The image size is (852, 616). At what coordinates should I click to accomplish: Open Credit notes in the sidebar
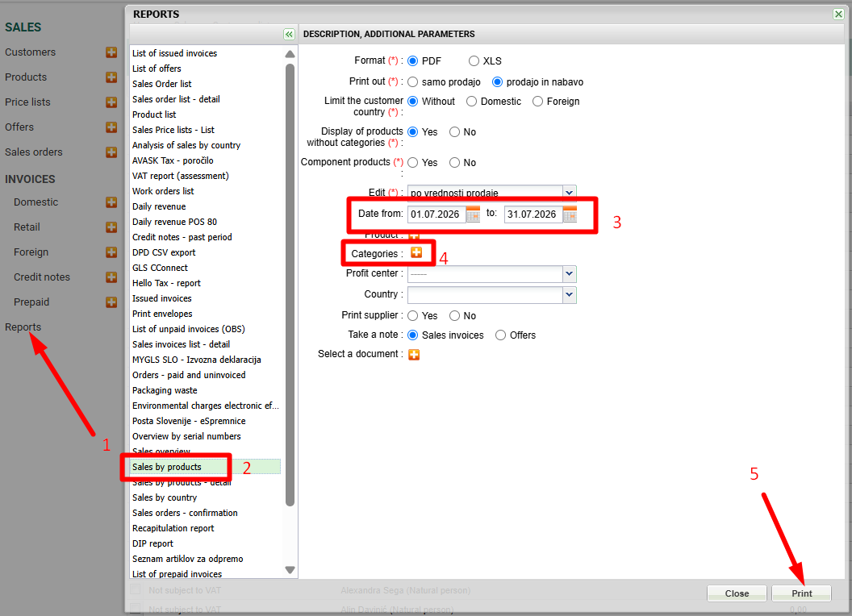pyautogui.click(x=42, y=277)
